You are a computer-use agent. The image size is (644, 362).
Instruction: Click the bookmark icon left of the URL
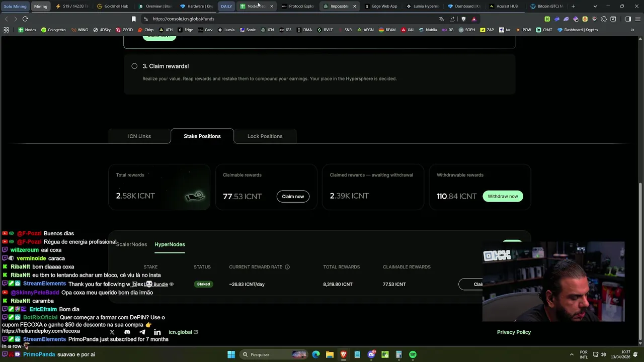tap(133, 19)
